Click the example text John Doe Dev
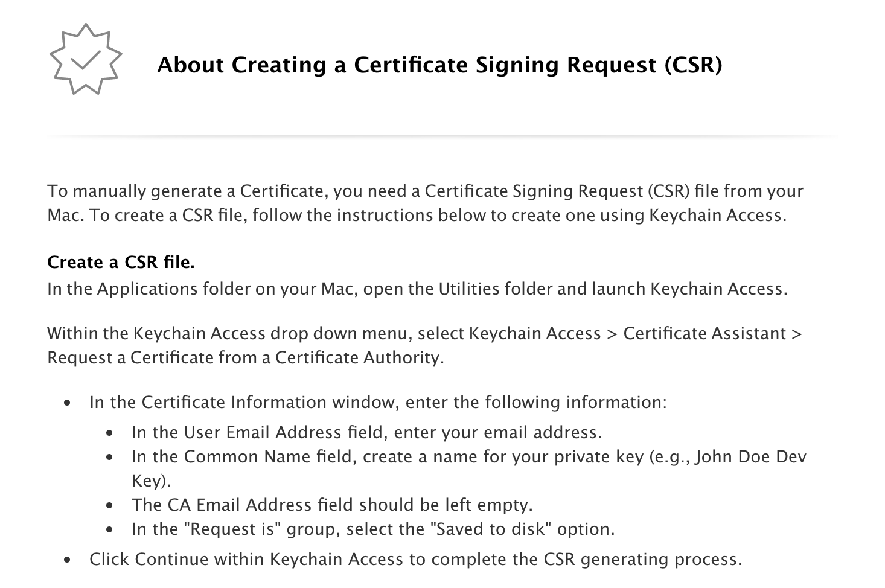This screenshot has width=885, height=588. [x=751, y=457]
